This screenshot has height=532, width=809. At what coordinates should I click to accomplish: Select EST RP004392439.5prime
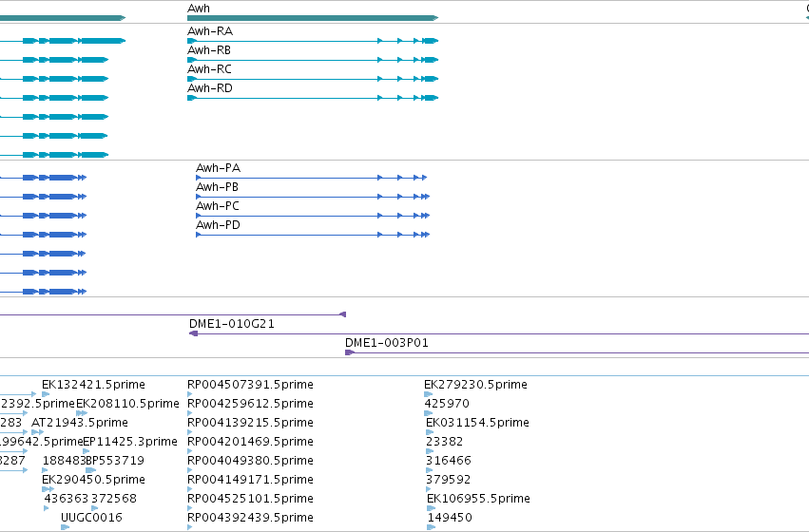point(250,518)
